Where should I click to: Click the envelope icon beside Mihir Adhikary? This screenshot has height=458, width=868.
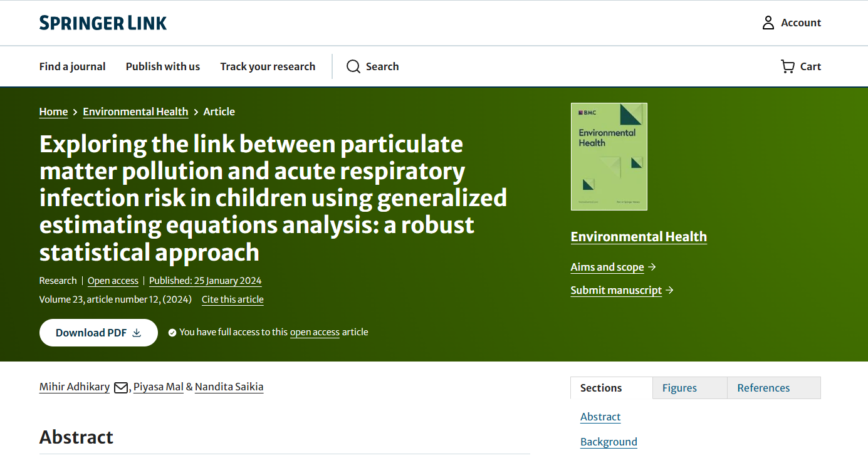(x=120, y=388)
